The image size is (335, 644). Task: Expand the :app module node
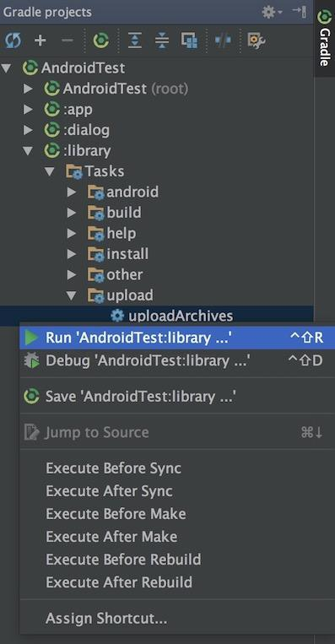28,109
